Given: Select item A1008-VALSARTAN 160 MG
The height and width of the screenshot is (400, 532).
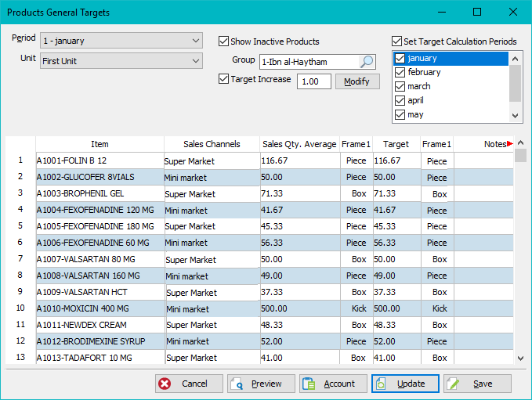Looking at the screenshot, I should [100, 276].
